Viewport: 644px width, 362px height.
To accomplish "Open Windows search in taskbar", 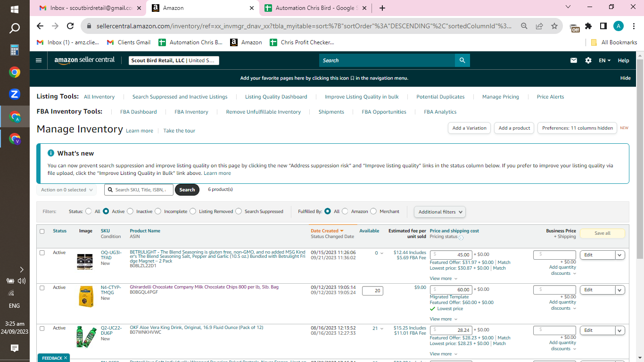I will click(15, 28).
